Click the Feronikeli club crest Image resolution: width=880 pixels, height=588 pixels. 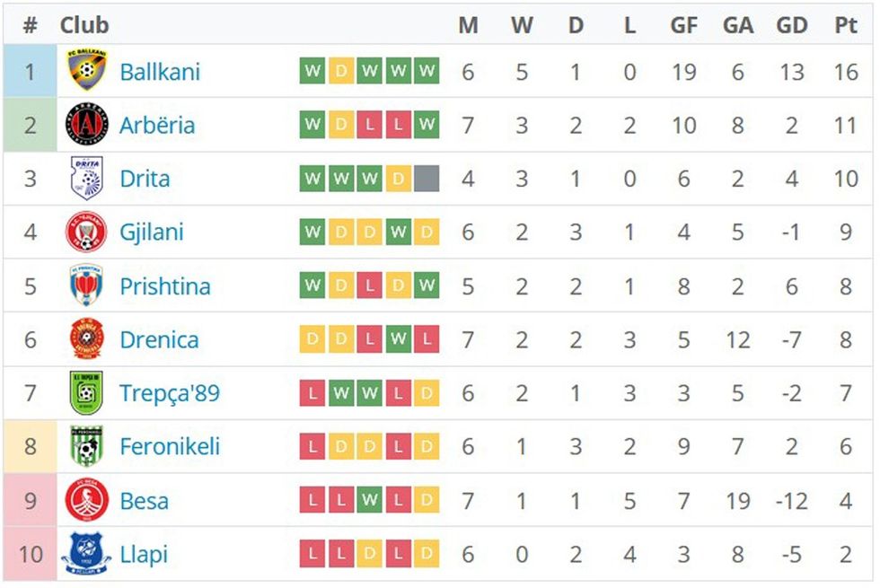click(x=86, y=447)
